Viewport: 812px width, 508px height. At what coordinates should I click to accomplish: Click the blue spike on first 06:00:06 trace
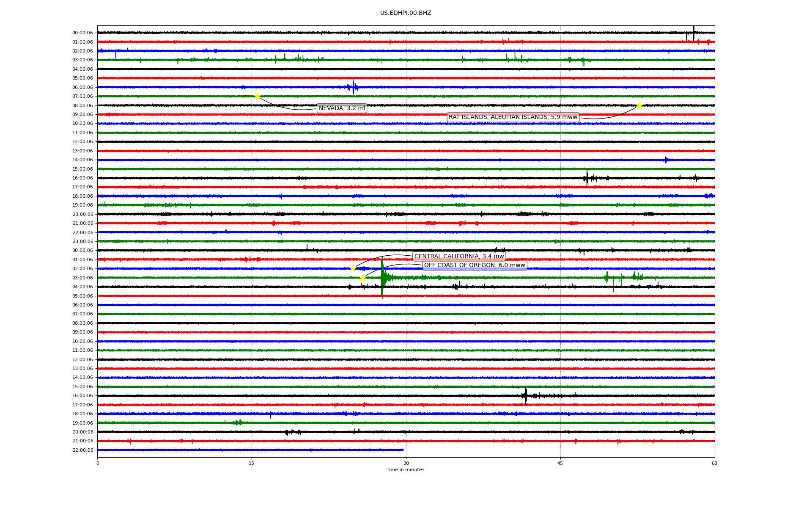(x=353, y=87)
